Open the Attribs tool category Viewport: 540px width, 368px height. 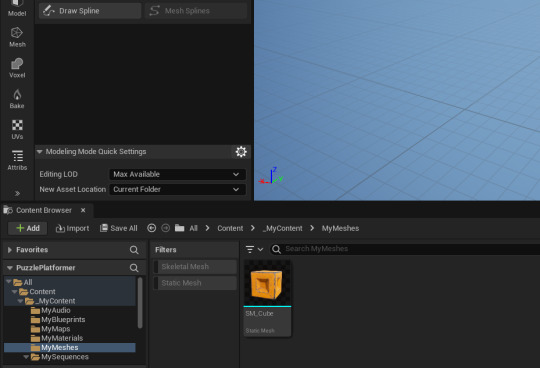click(17, 160)
